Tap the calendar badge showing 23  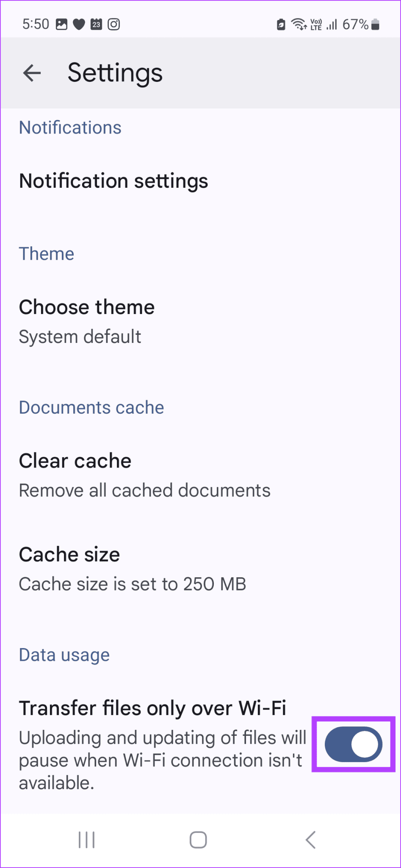pos(96,24)
